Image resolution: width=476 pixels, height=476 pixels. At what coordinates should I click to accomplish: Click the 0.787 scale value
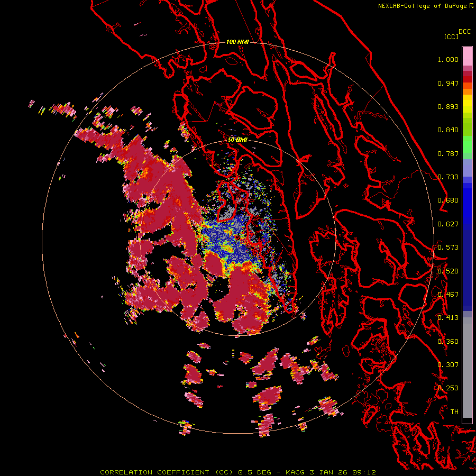click(448, 153)
